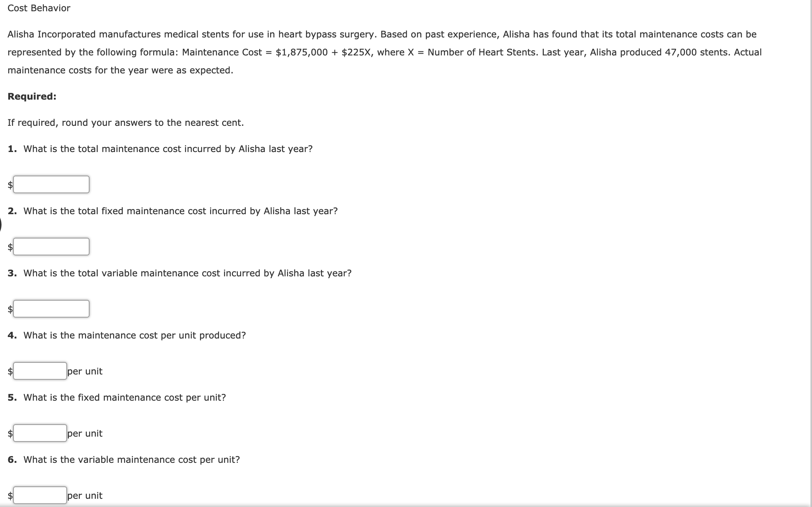
Task: Click the per unit label after question 6's box
Action: point(84,495)
